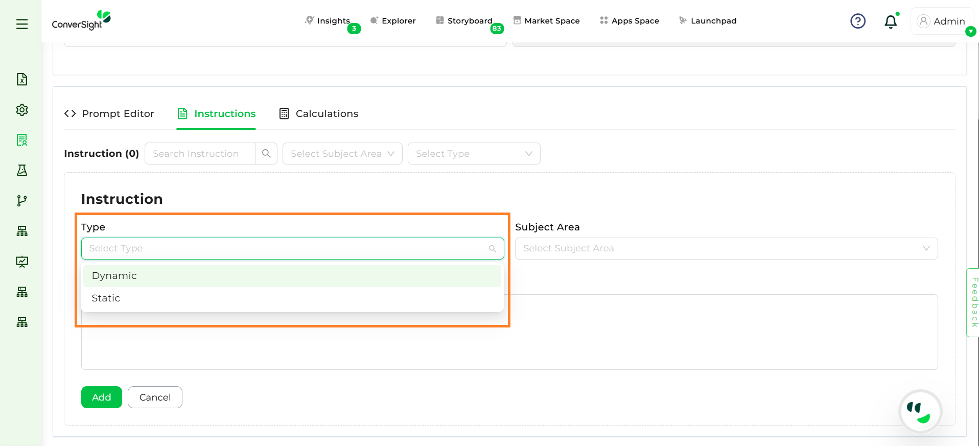
Task: Open the notifications bell
Action: click(x=891, y=21)
